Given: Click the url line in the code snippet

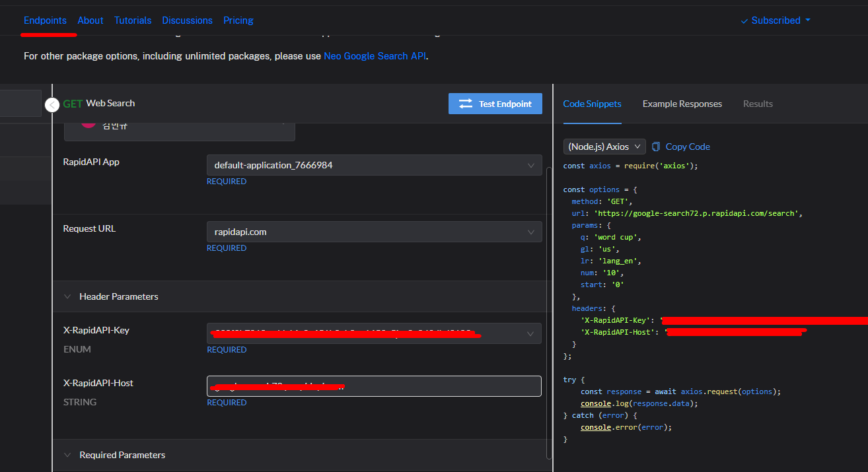Looking at the screenshot, I should [687, 213].
